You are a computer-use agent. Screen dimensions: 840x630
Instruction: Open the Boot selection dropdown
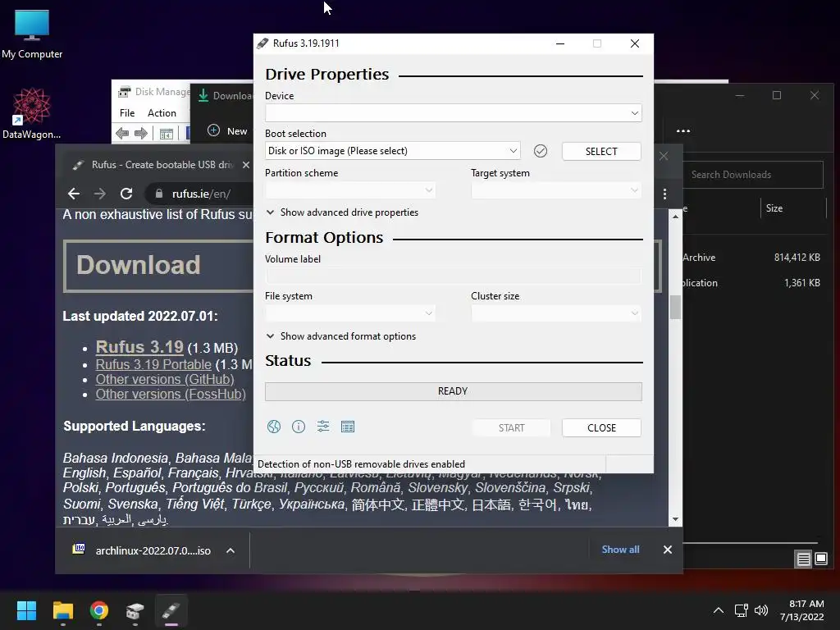click(x=393, y=151)
